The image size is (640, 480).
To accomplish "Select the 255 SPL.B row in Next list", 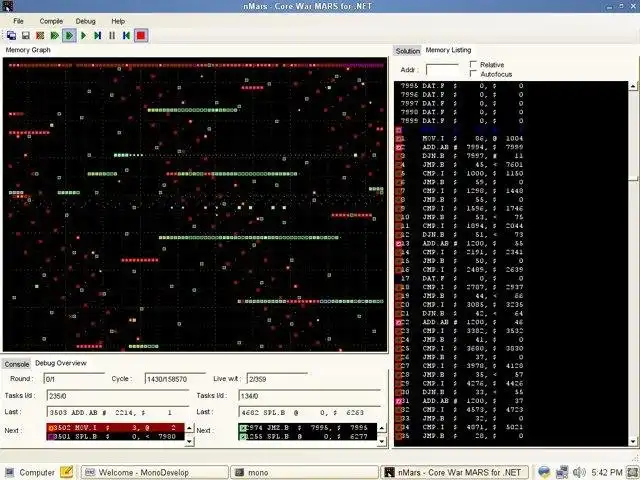I will coord(308,436).
